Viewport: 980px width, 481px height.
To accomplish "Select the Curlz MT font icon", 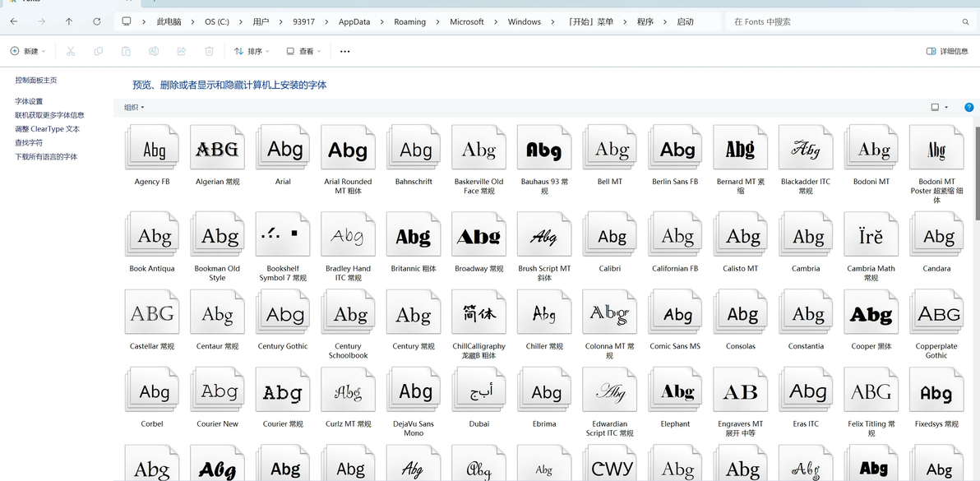I will coord(348,390).
